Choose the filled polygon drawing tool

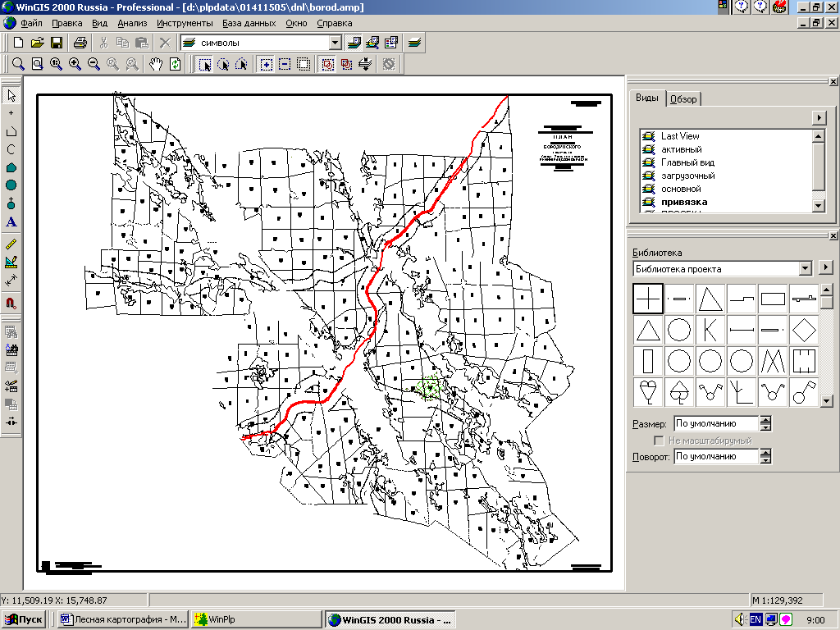(x=11, y=167)
